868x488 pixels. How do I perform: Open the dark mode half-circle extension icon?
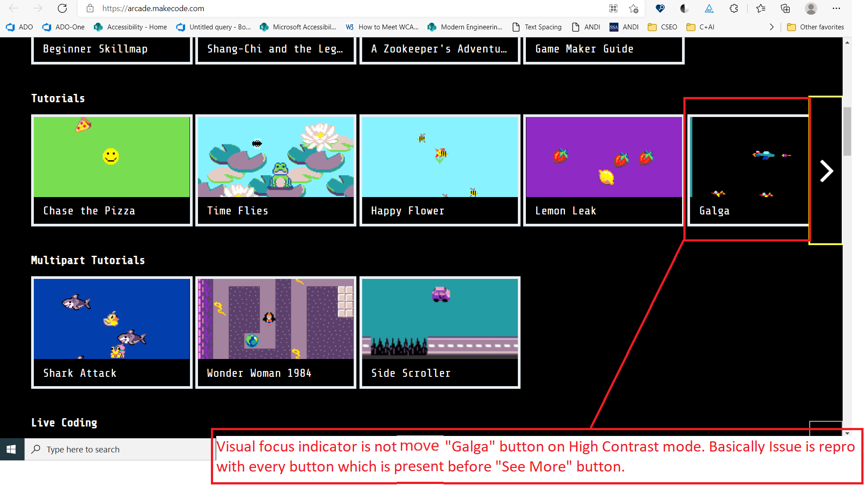coord(684,8)
